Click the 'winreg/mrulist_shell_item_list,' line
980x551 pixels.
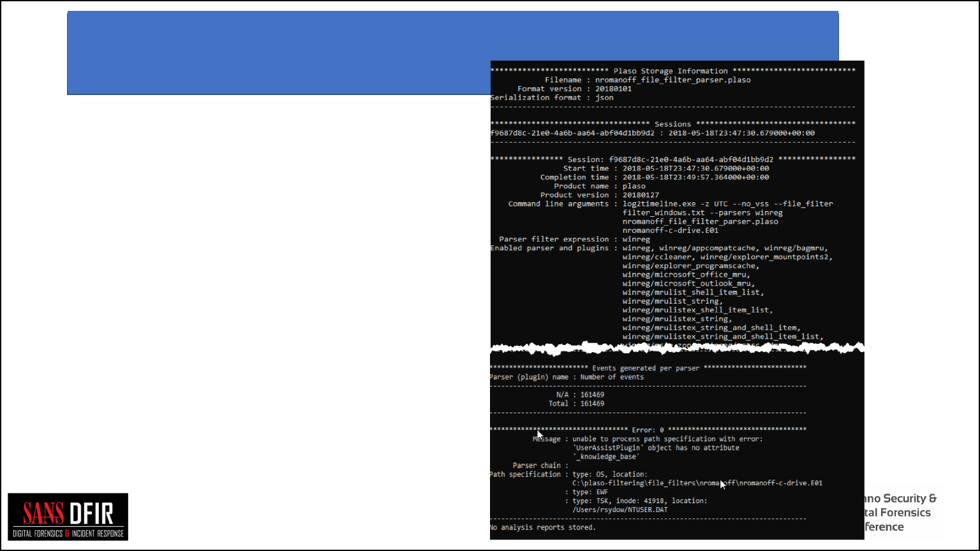pyautogui.click(x=694, y=292)
